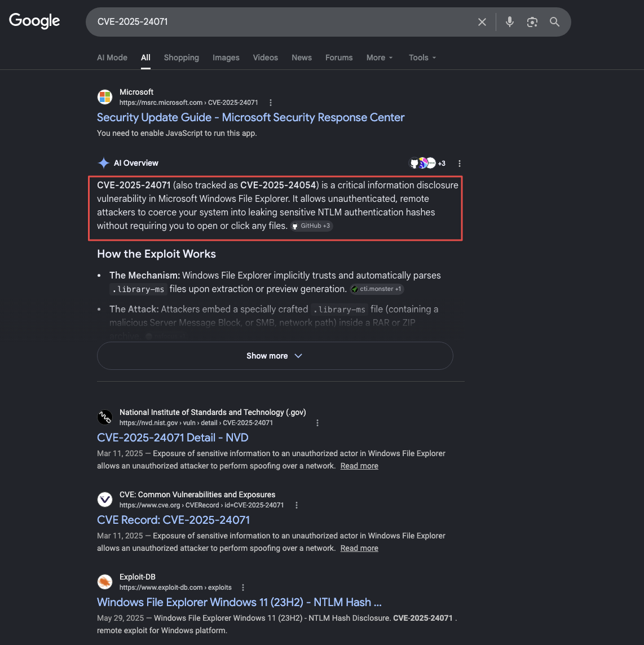Click Read more under CVE Record result
This screenshot has height=645, width=644.
[x=359, y=549]
